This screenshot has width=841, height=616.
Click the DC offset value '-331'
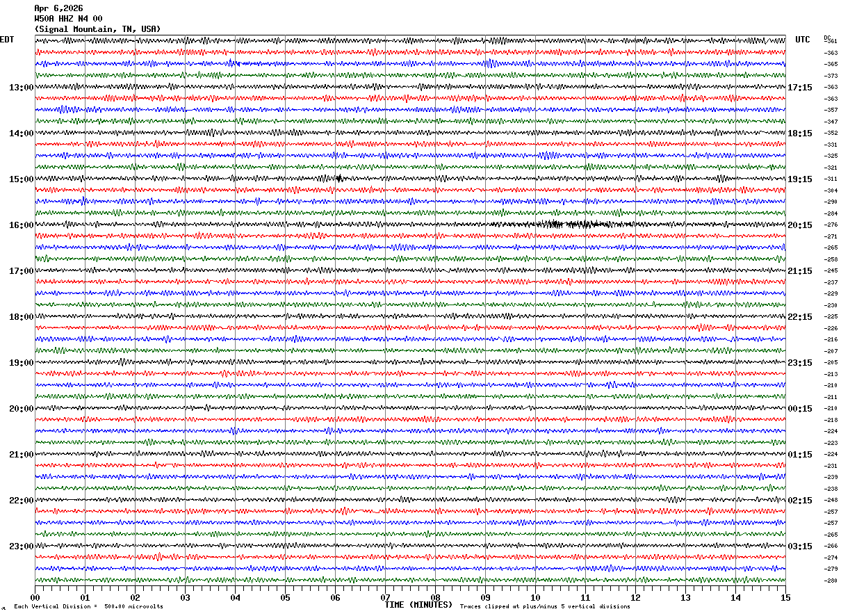[x=831, y=145]
